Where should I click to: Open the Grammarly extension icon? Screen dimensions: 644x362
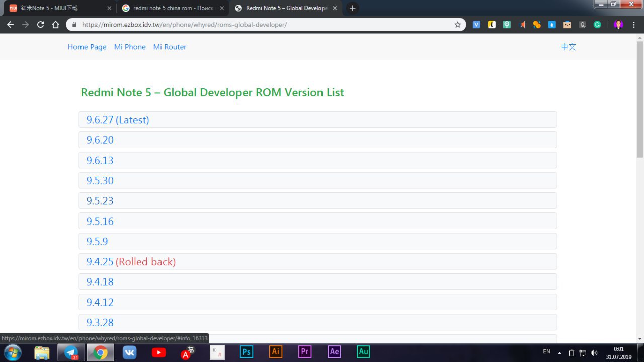(x=597, y=25)
